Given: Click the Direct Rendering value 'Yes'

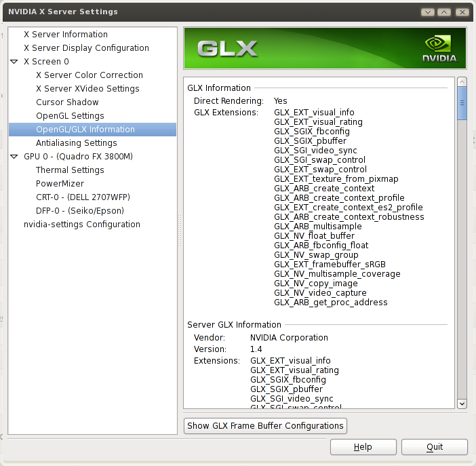Looking at the screenshot, I should pos(280,101).
